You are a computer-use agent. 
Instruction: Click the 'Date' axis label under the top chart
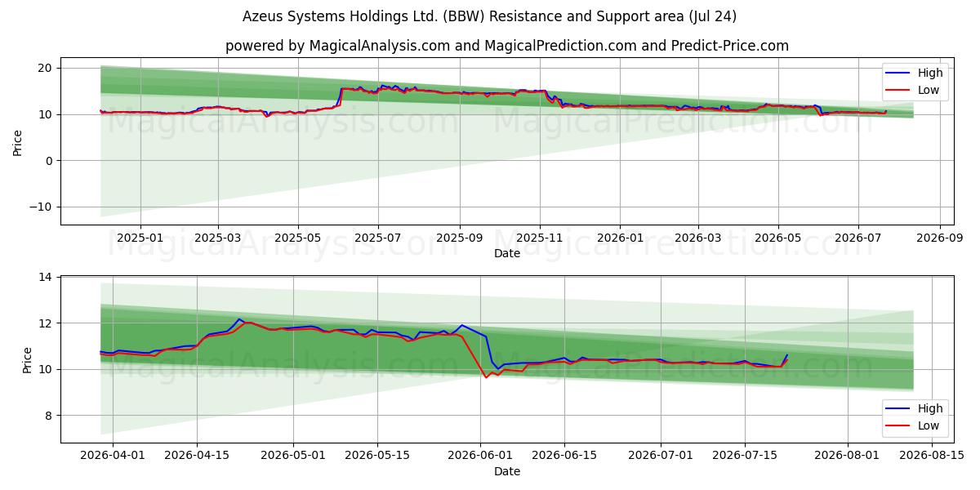(x=507, y=254)
